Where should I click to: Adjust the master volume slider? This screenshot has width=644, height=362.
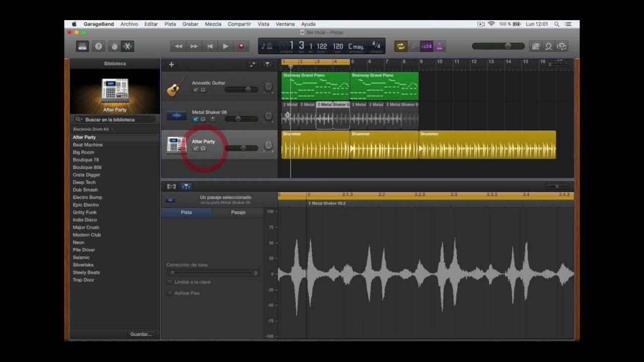tap(498, 46)
